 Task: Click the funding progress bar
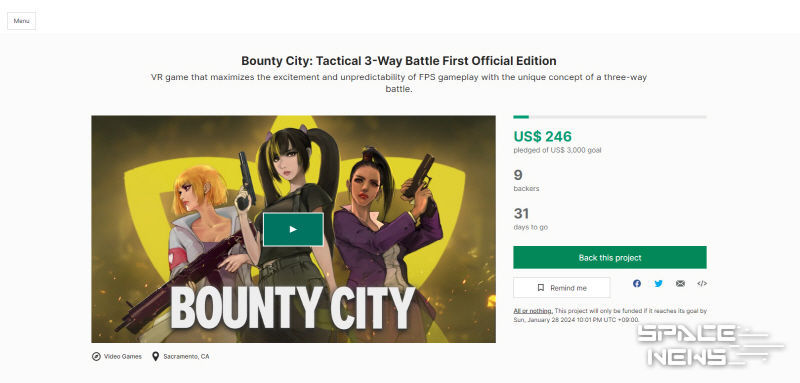coord(610,117)
